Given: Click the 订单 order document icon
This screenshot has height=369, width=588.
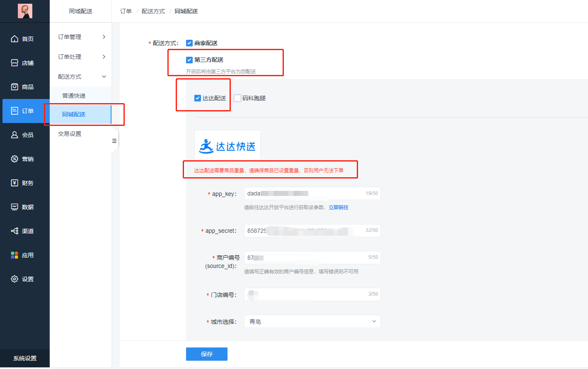Looking at the screenshot, I should pyautogui.click(x=15, y=111).
